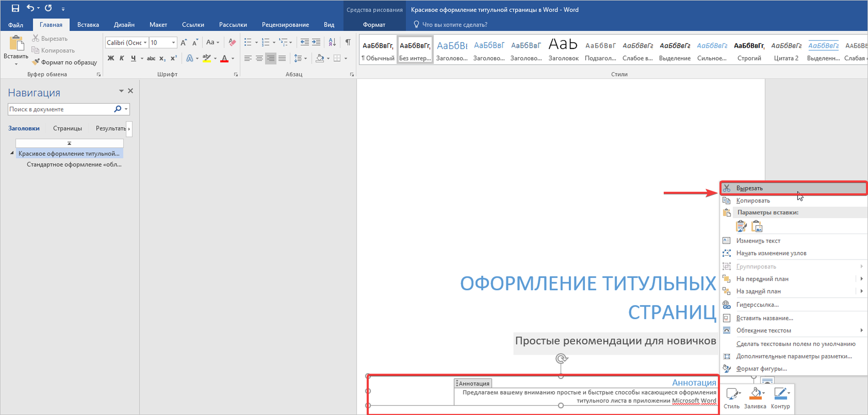Click the Increase Indent icon

pyautogui.click(x=316, y=42)
